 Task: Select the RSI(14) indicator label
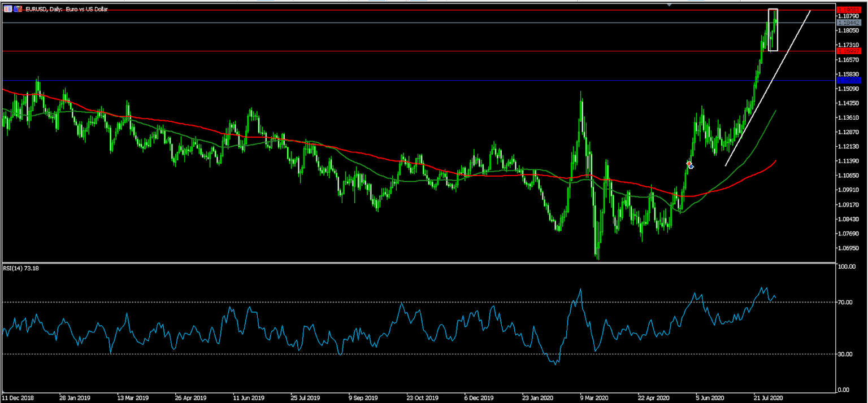click(x=19, y=268)
